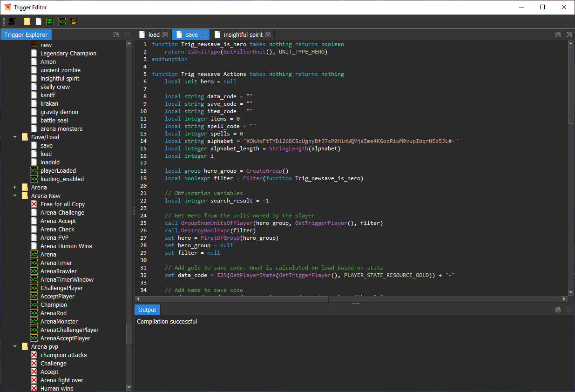Image resolution: width=575 pixels, height=392 pixels.
Task: Select the Trigger Explorer tab
Action: [26, 35]
